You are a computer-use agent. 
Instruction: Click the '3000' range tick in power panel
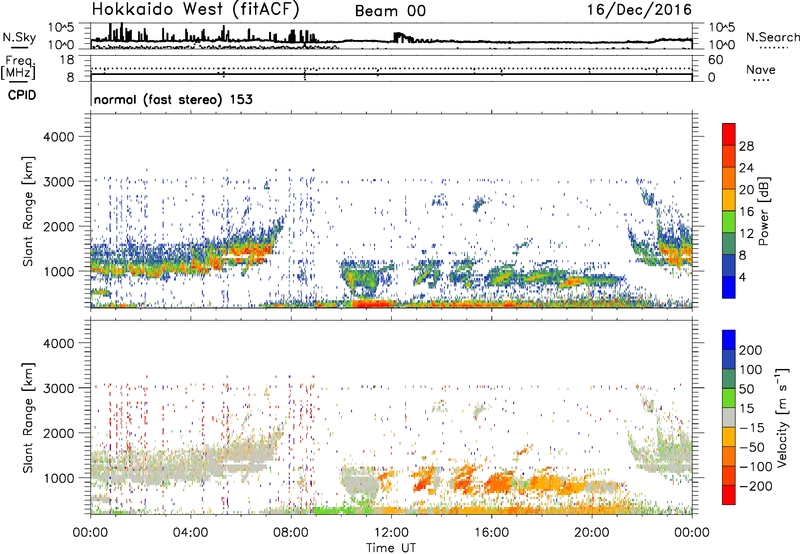tap(58, 182)
